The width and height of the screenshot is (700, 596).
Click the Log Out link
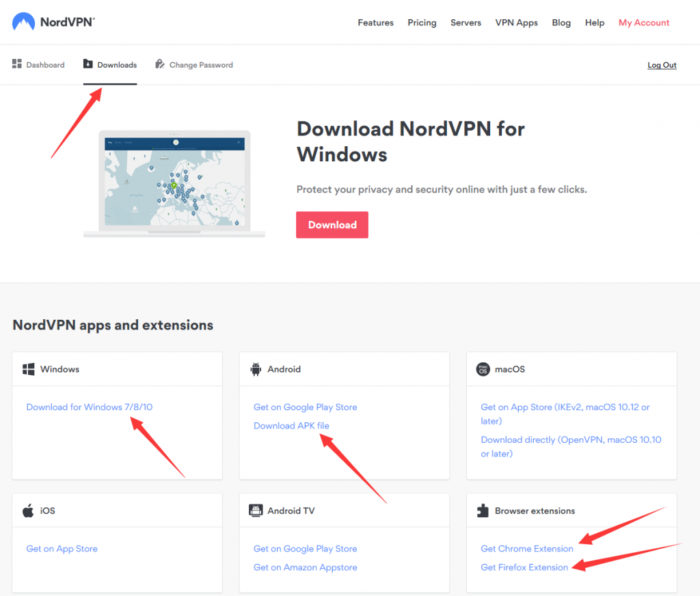pyautogui.click(x=662, y=66)
